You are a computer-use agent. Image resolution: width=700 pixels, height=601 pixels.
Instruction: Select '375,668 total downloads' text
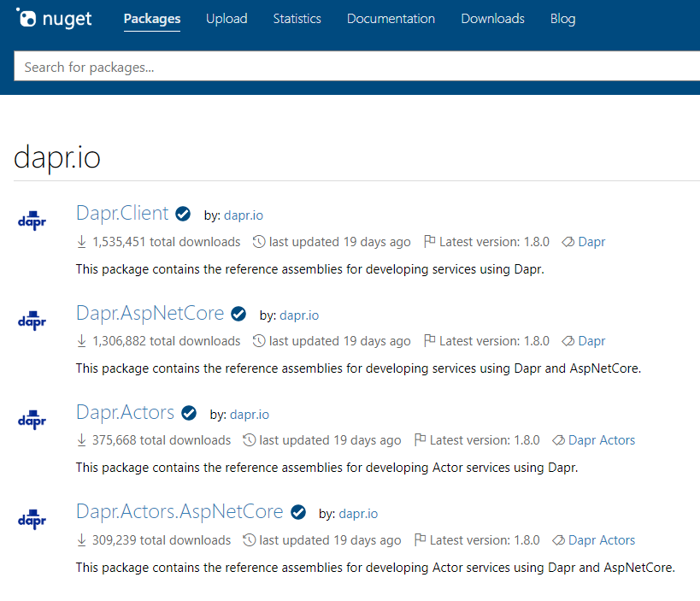coord(162,440)
